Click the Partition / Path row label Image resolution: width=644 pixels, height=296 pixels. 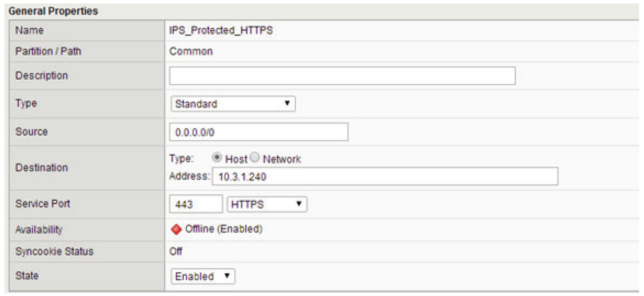[48, 51]
